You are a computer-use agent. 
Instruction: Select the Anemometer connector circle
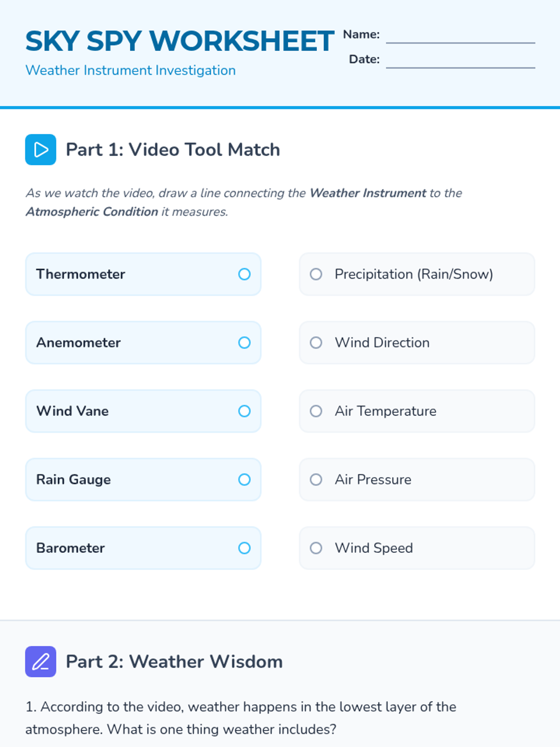point(245,343)
